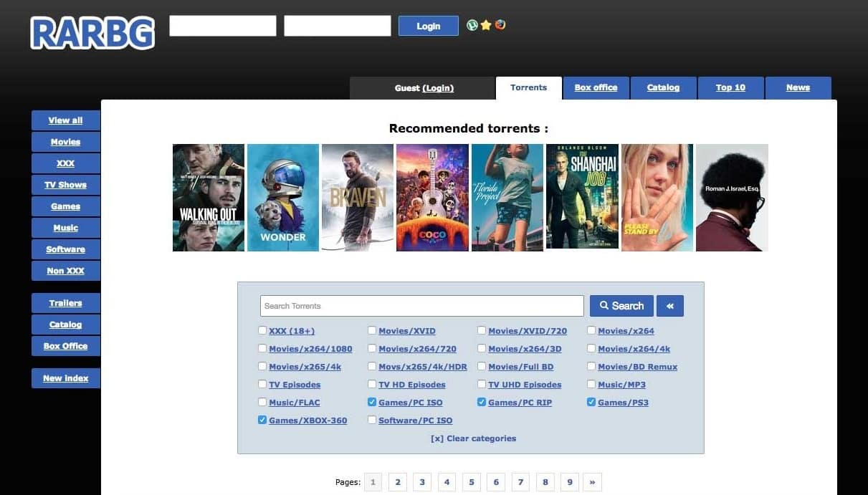
Task: Open the Please Stand By poster
Action: pos(657,198)
